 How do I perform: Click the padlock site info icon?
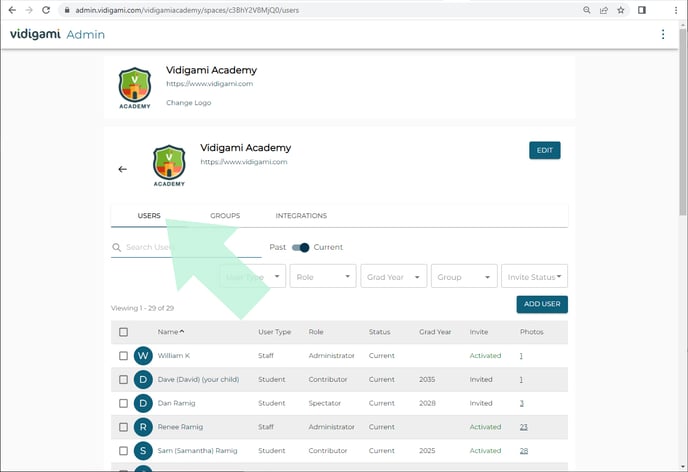pyautogui.click(x=67, y=10)
